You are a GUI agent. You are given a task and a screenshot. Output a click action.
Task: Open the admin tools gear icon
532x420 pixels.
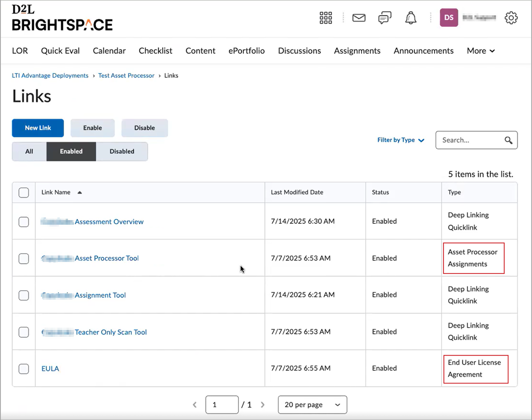click(511, 17)
